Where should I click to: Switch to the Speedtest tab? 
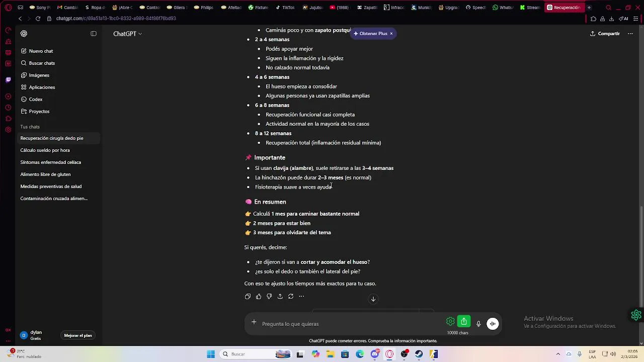pos(475,8)
